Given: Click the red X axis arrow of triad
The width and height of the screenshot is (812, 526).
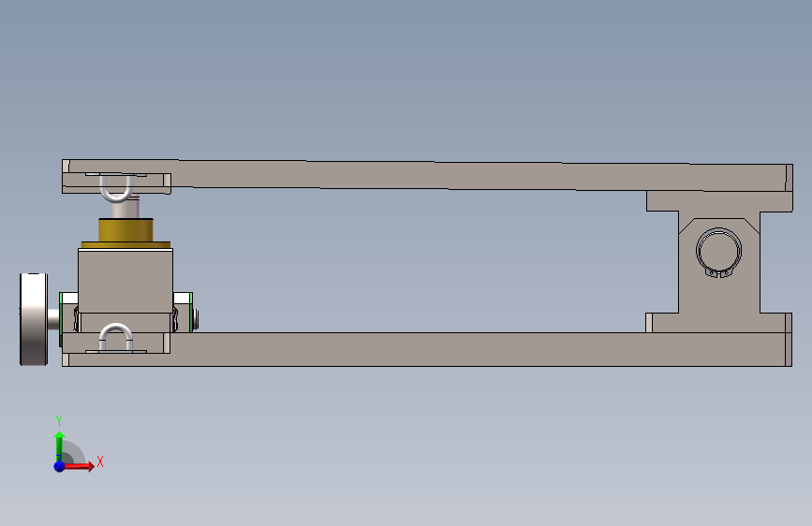Looking at the screenshot, I should tap(80, 466).
